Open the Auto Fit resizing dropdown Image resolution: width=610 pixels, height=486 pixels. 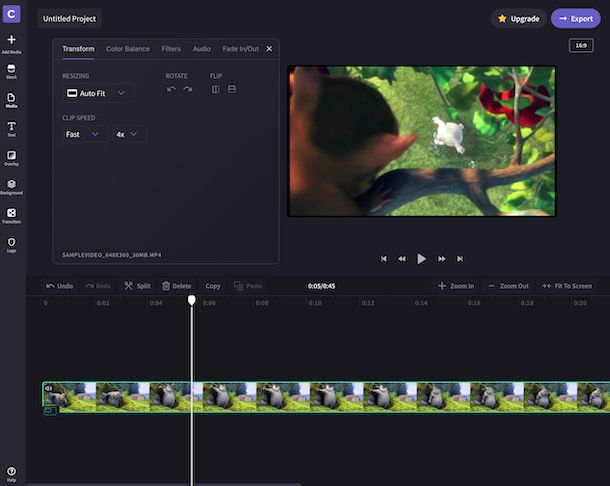98,93
